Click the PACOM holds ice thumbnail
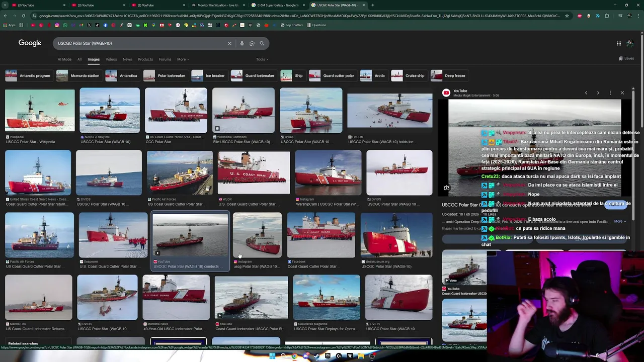Image resolution: width=644 pixels, height=362 pixels. click(389, 111)
